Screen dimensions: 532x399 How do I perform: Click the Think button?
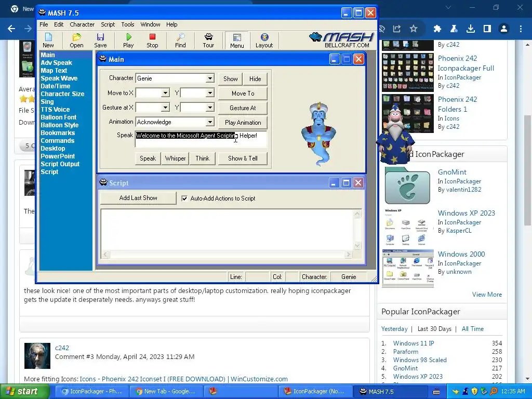click(203, 158)
